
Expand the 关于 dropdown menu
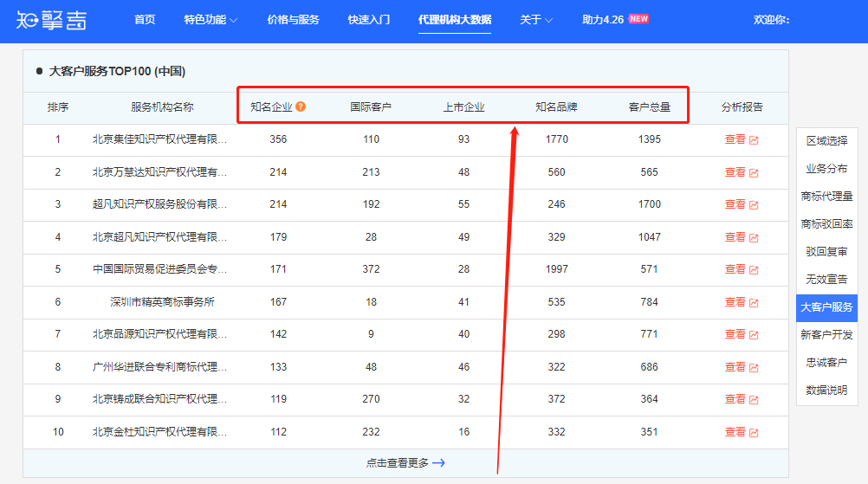point(536,20)
